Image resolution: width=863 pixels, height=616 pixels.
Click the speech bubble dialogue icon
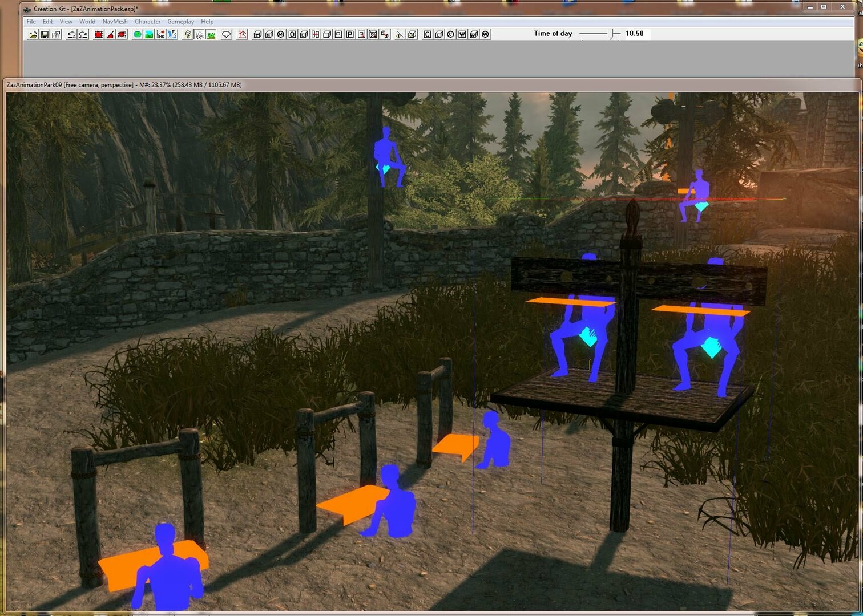click(227, 34)
